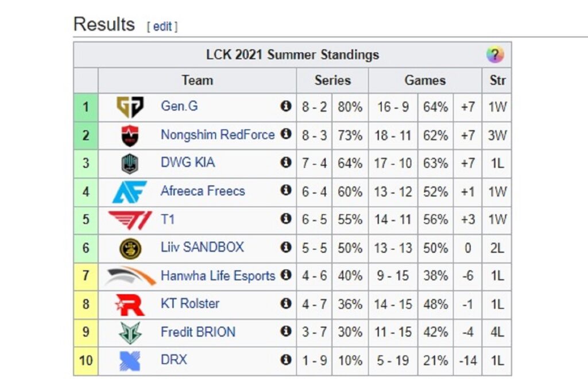Open the Gen.G team page link
This screenshot has height=379, width=588.
coord(179,106)
